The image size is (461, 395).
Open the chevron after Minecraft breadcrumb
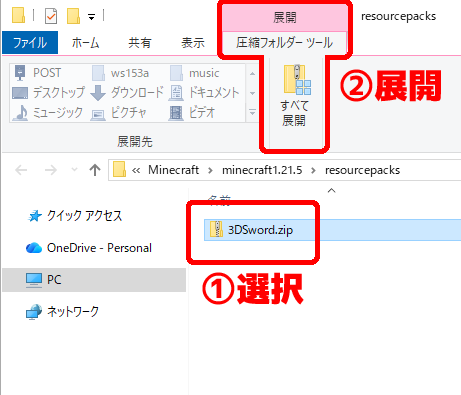(210, 171)
